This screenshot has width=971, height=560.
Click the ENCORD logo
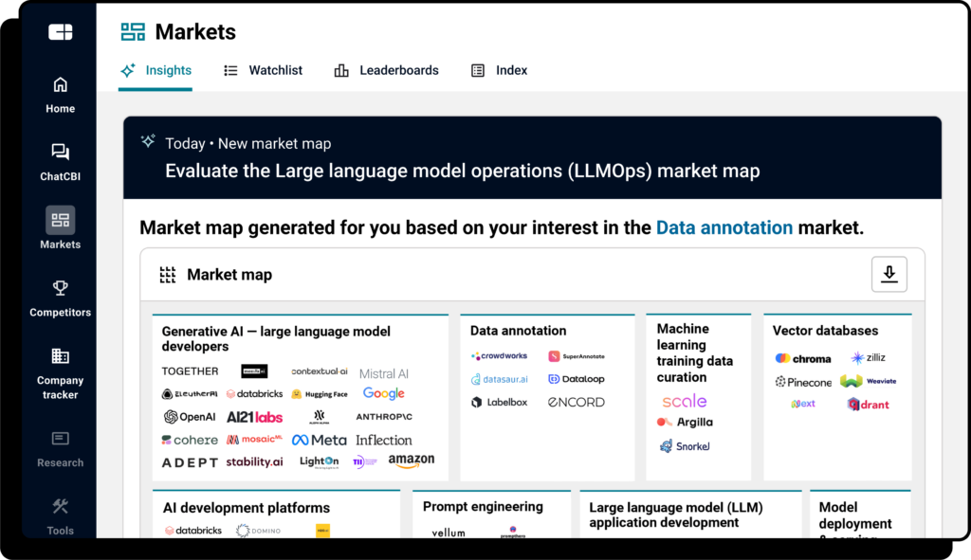576,402
